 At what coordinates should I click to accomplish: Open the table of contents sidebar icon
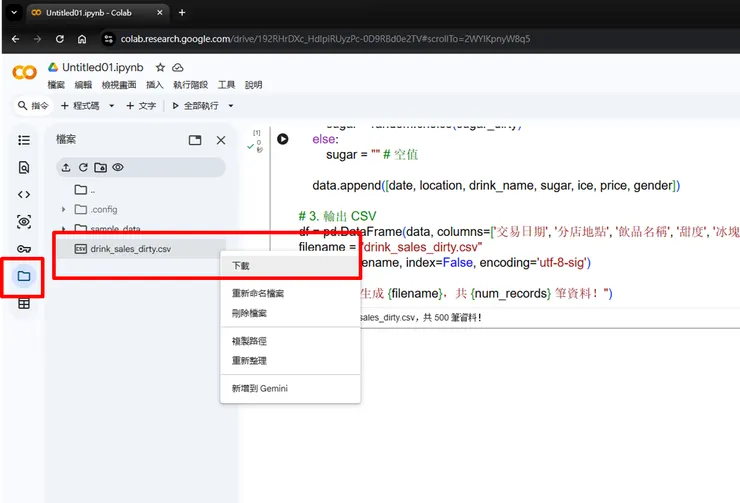click(x=24, y=140)
